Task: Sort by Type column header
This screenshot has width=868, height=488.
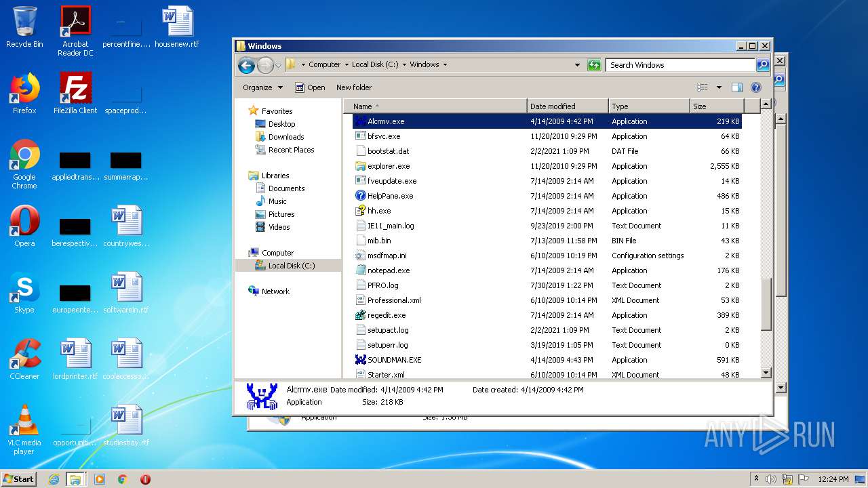Action: click(x=649, y=106)
